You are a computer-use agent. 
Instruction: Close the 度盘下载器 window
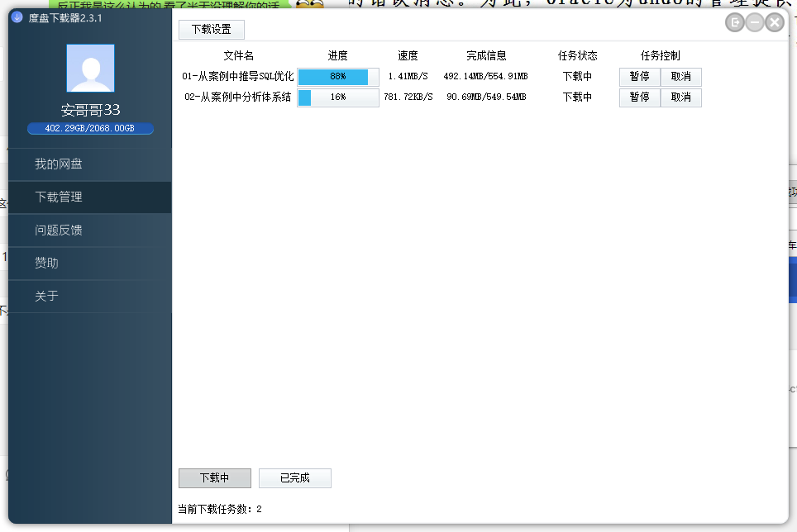(x=775, y=22)
